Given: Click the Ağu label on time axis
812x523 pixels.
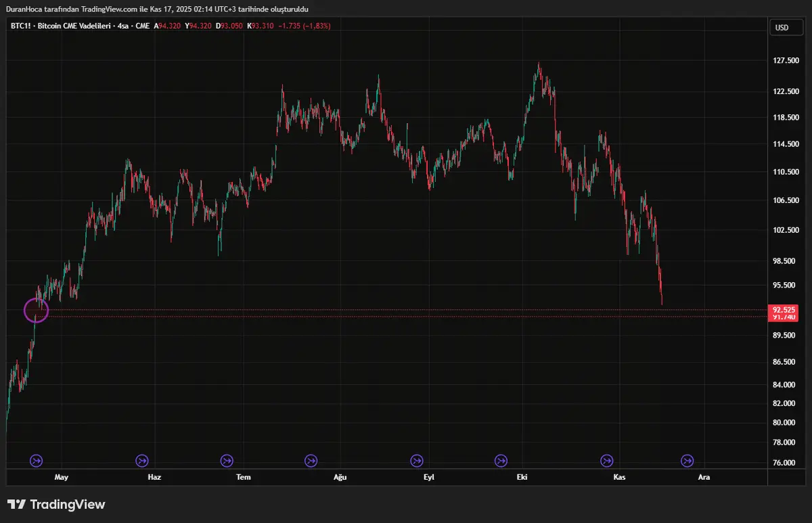Looking at the screenshot, I should click(340, 477).
